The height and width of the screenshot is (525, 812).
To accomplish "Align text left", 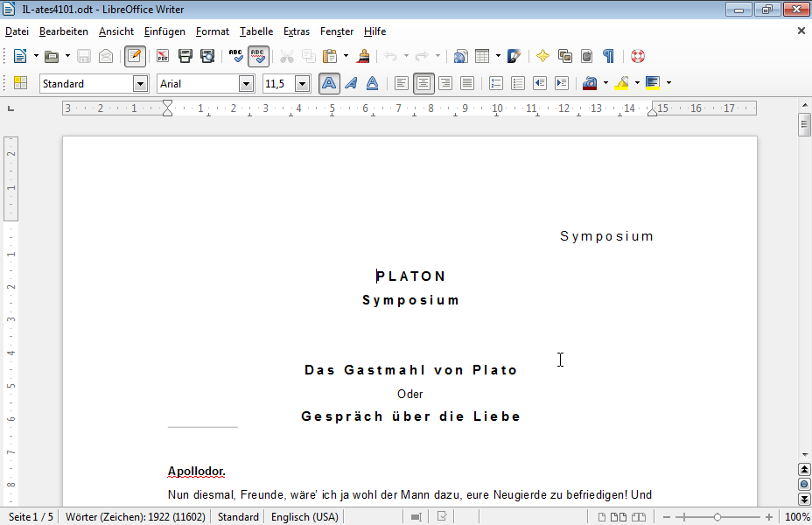I will point(402,83).
